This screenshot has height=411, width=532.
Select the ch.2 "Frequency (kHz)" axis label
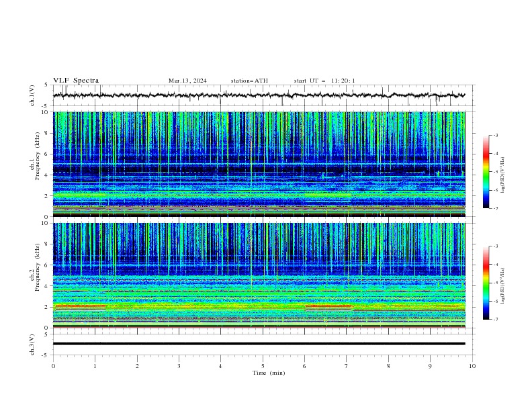pos(38,267)
